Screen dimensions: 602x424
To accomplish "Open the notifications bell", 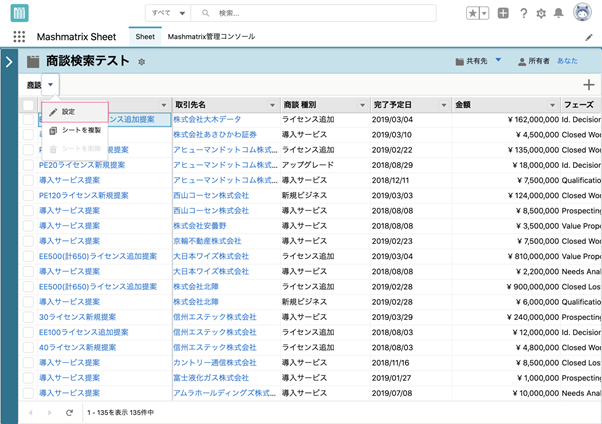I will click(559, 13).
